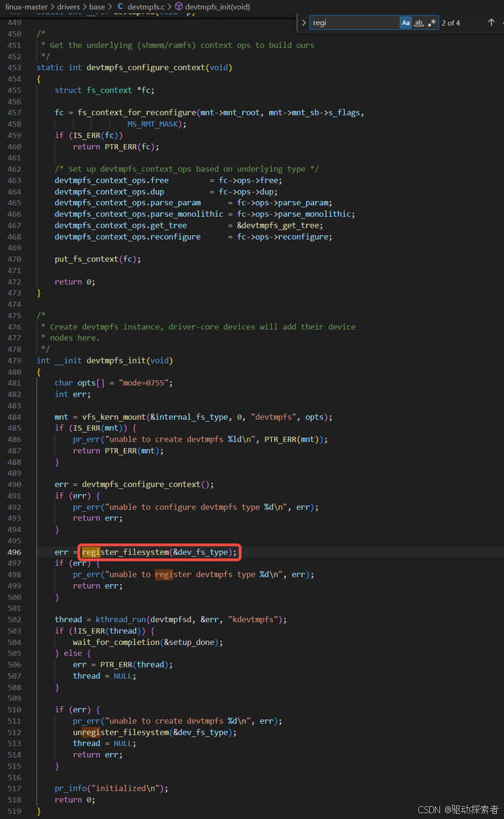Open the base breadcrumb folder
The height and width of the screenshot is (819, 504).
(x=97, y=6)
